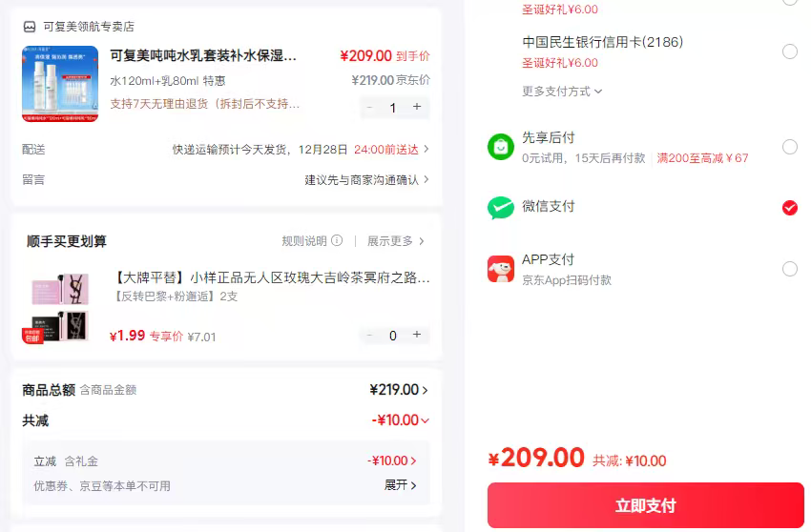This screenshot has height=532, width=811.
Task: Click the WeChat Pay logo icon
Action: [501, 208]
